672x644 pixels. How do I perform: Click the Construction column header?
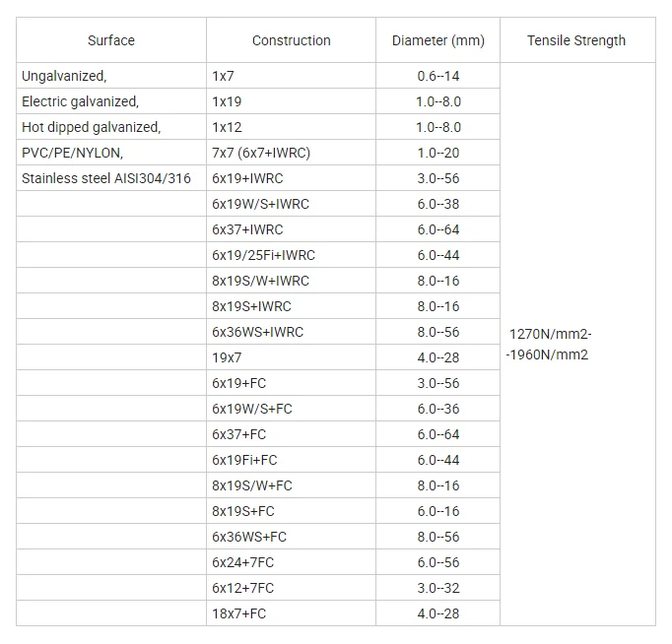[291, 41]
